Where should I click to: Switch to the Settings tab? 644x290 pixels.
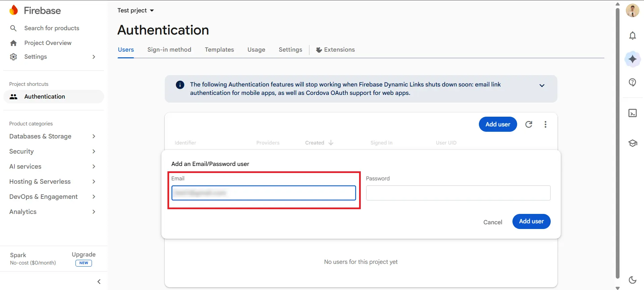click(291, 50)
